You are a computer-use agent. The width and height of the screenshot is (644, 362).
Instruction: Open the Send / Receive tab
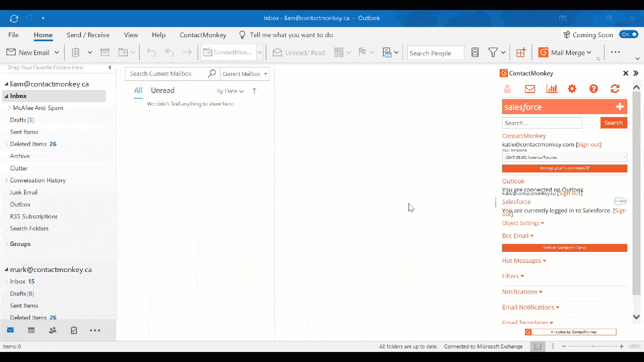point(88,35)
